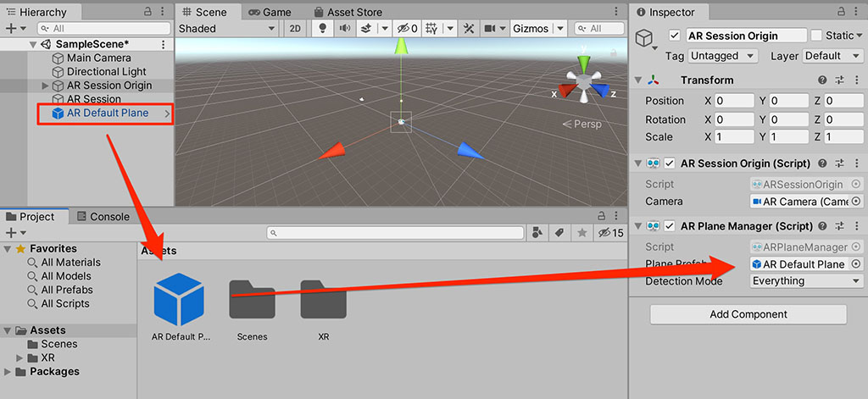The height and width of the screenshot is (399, 868).
Task: Click the favorites star icon in Project toolbar
Action: coord(581,233)
